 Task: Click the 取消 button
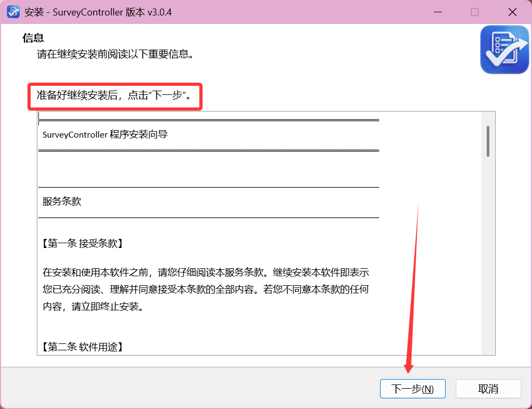[x=488, y=389]
